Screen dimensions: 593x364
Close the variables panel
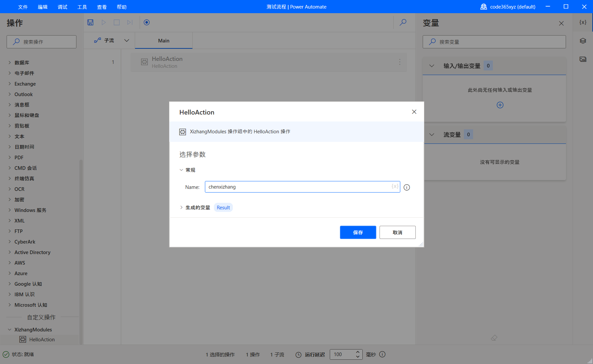pos(561,23)
